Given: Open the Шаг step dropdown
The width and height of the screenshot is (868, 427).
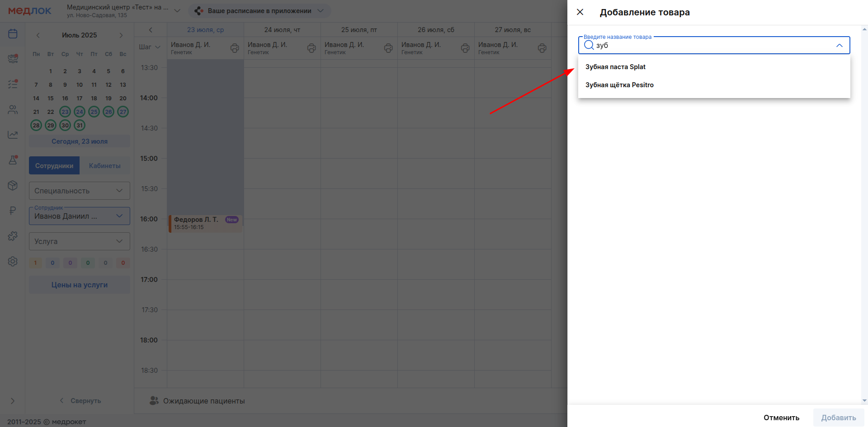Looking at the screenshot, I should click(x=150, y=47).
